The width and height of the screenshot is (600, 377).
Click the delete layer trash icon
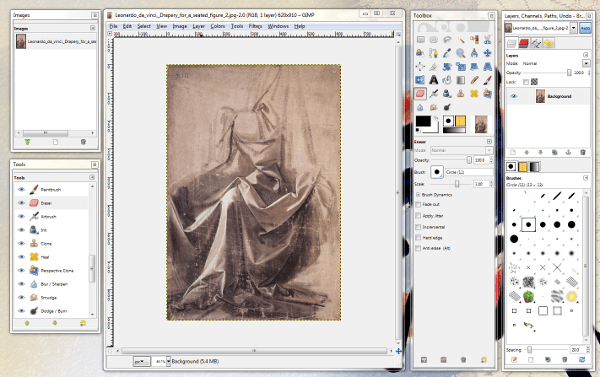(582, 152)
